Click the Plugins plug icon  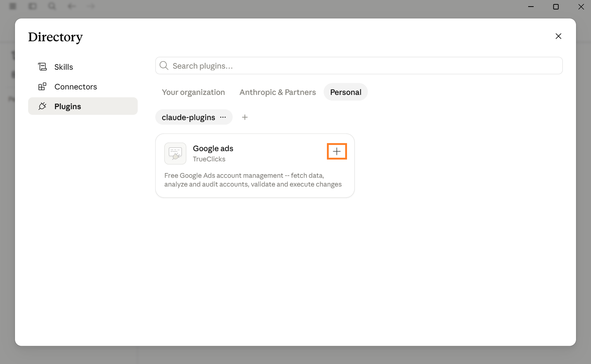coord(42,106)
